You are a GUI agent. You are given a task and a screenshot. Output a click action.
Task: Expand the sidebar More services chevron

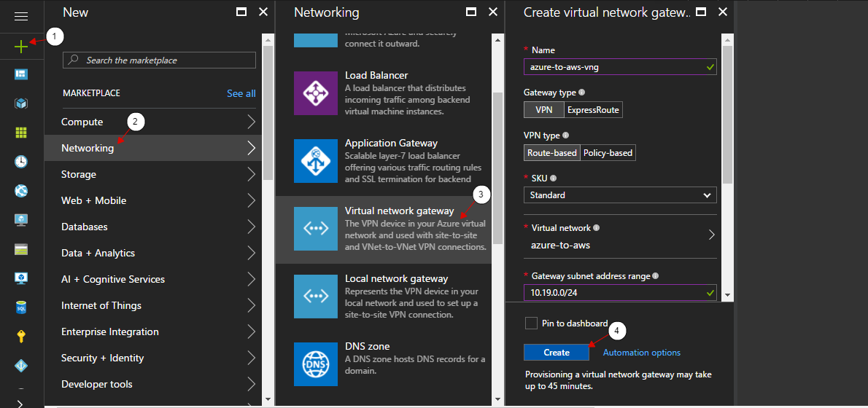[x=21, y=403]
